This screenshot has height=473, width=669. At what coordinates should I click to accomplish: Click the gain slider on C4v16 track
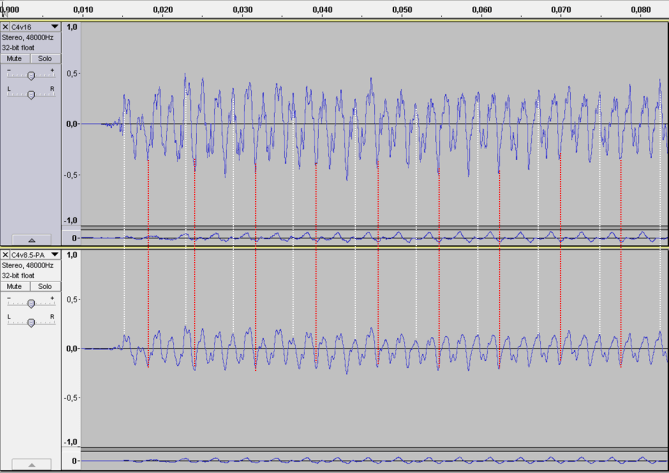click(31, 76)
